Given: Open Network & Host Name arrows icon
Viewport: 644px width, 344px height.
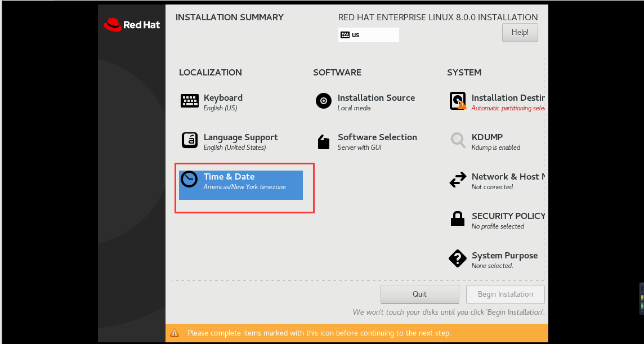Looking at the screenshot, I should coord(458,180).
